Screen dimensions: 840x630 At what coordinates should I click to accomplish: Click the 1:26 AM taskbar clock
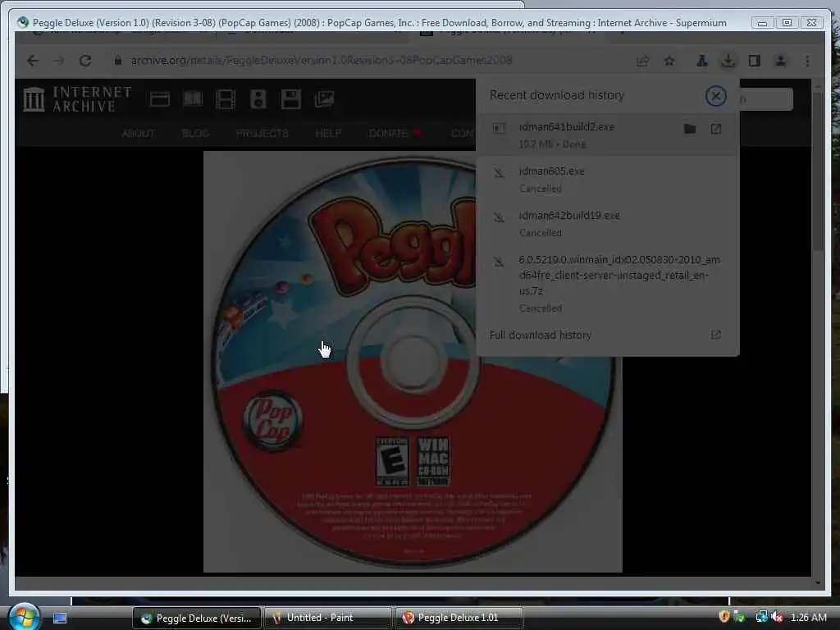pyautogui.click(x=808, y=618)
